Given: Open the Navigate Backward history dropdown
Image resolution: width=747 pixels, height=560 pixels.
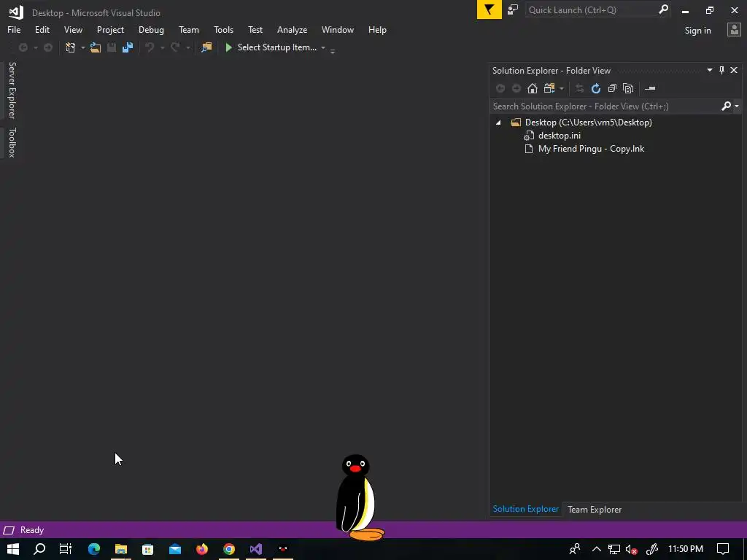Looking at the screenshot, I should (x=35, y=47).
